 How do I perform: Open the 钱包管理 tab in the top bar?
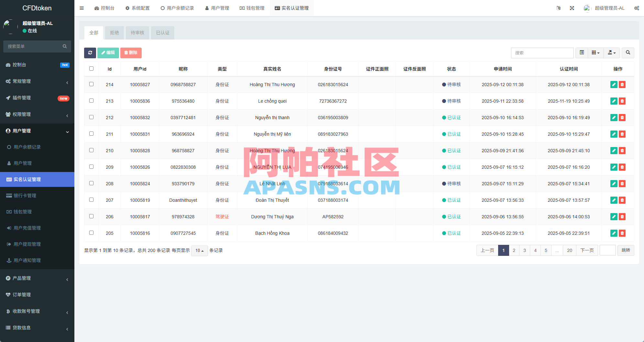[x=252, y=8]
